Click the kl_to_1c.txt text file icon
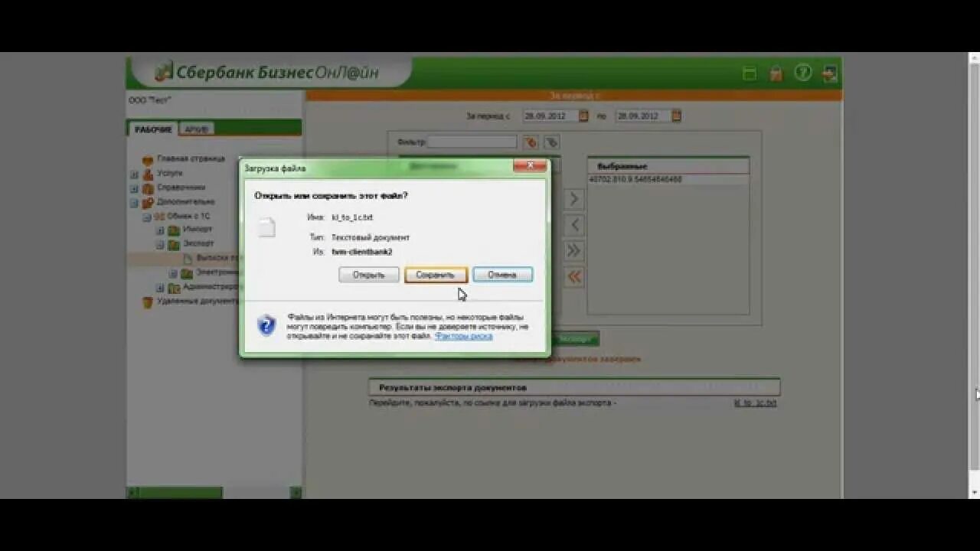Image resolution: width=980 pixels, height=551 pixels. [266, 227]
